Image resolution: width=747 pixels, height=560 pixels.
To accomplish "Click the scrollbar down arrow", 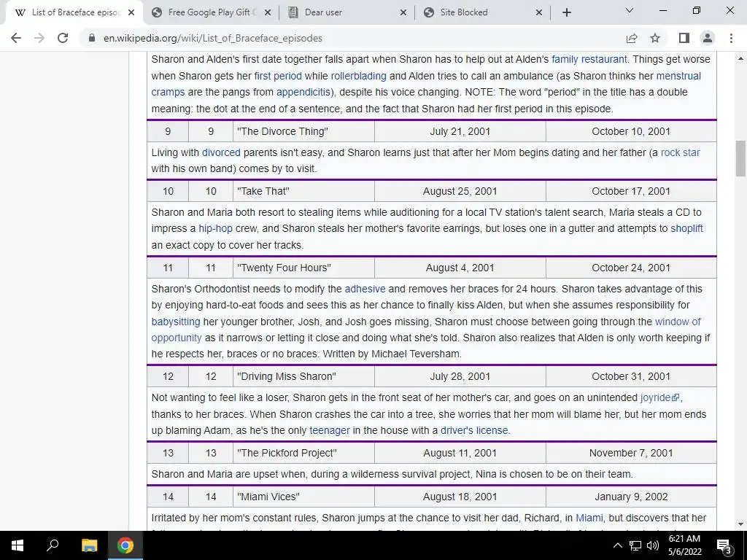I will (x=740, y=524).
